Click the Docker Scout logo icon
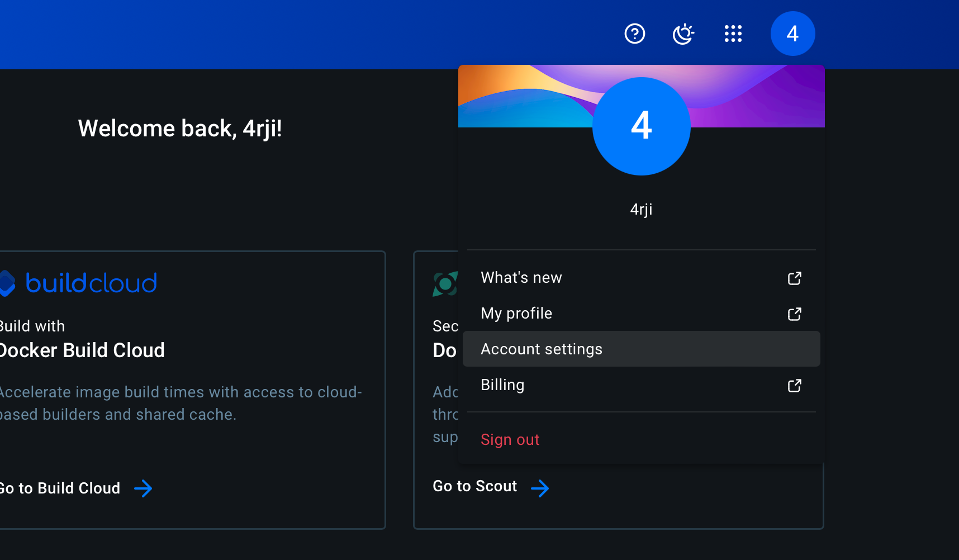This screenshot has height=560, width=959. pyautogui.click(x=445, y=284)
